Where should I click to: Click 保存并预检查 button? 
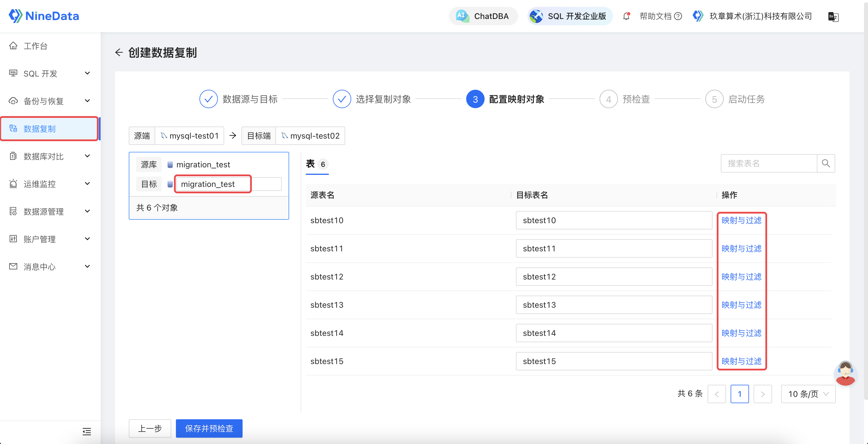209,428
